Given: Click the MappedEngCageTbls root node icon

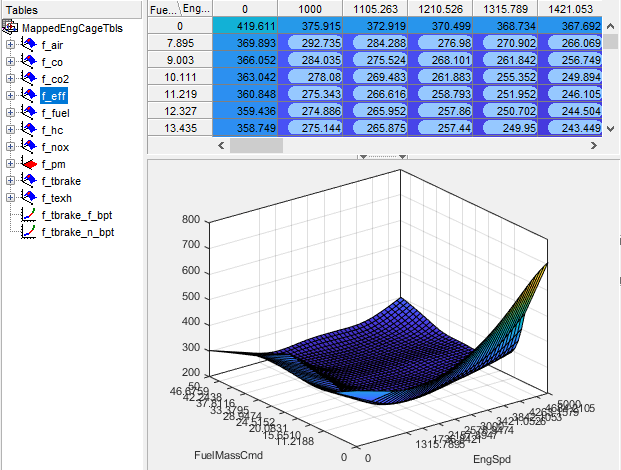Looking at the screenshot, I should tap(10, 27).
